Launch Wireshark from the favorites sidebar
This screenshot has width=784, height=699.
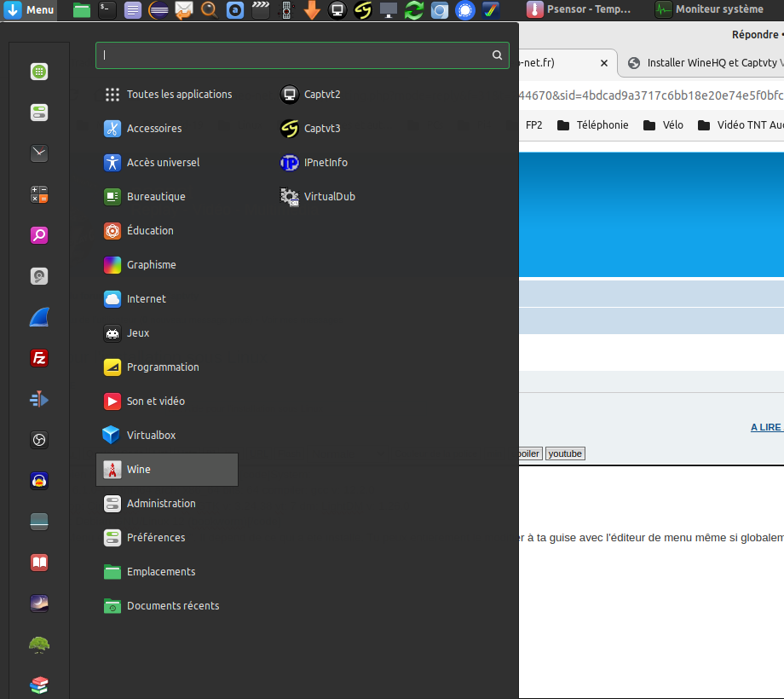(38, 317)
